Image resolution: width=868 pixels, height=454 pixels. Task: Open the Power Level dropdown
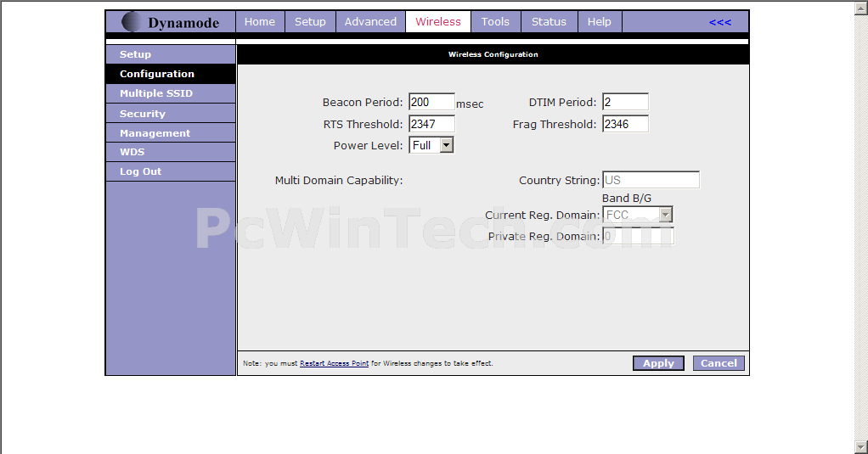pyautogui.click(x=431, y=145)
